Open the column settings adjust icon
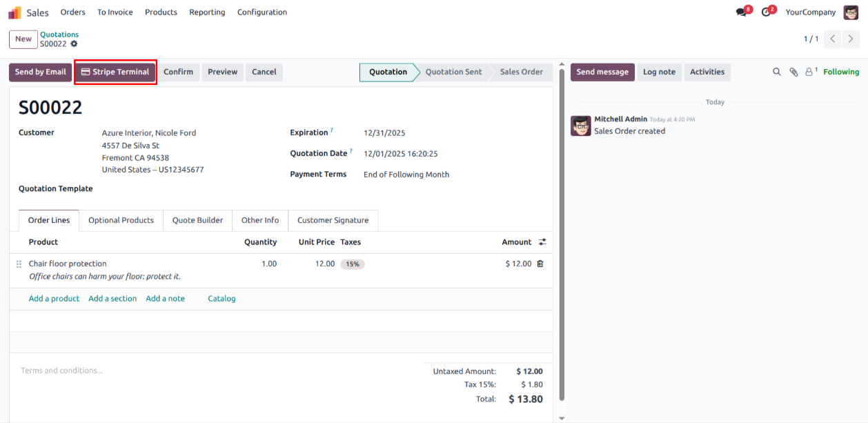Image resolution: width=868 pixels, height=423 pixels. [x=542, y=242]
